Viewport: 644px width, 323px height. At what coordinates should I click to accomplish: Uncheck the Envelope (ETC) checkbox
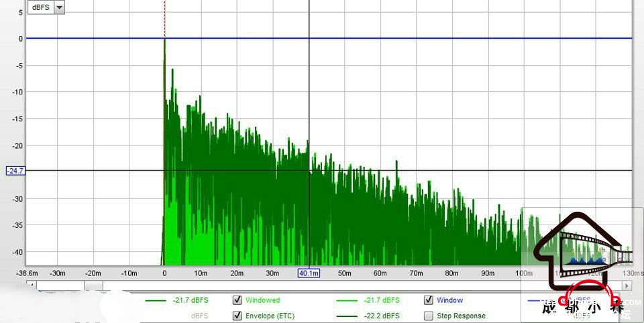point(237,316)
